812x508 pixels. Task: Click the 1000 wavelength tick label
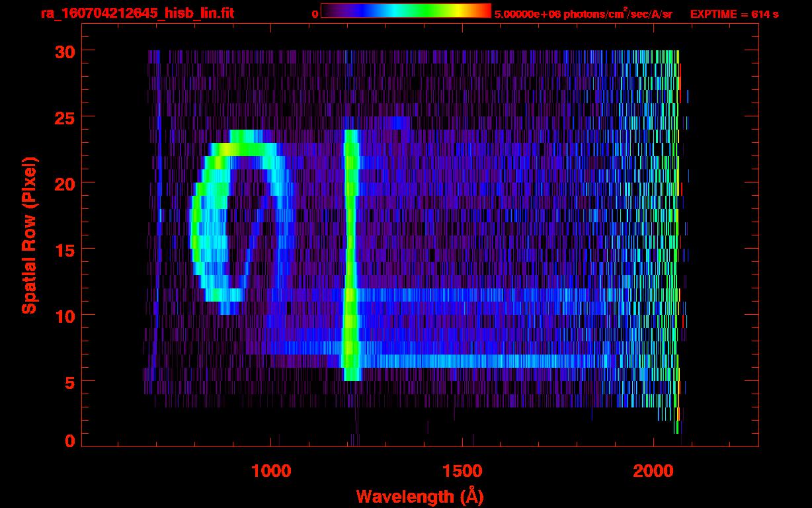(x=270, y=471)
